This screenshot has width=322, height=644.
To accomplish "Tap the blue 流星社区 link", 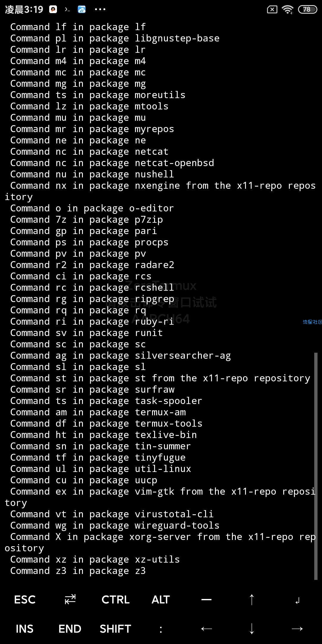I will (312, 322).
